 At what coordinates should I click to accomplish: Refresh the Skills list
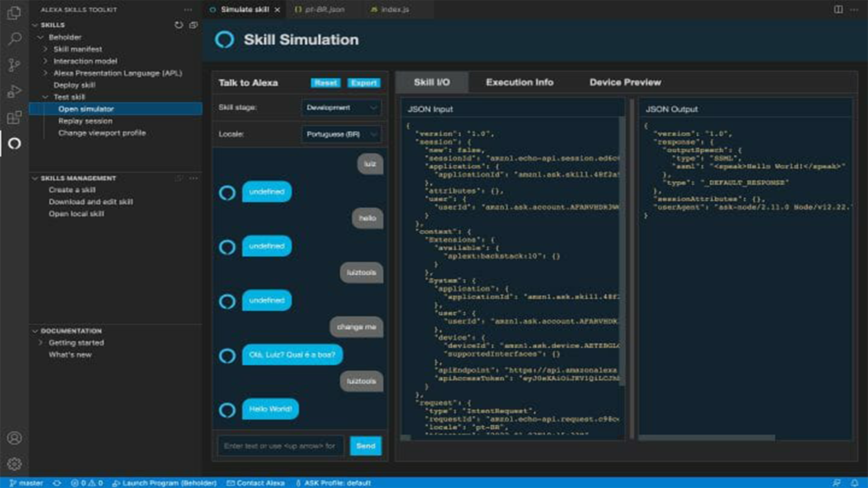[179, 25]
